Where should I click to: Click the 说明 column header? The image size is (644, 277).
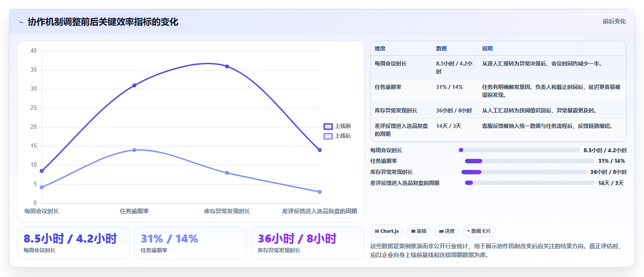(488, 49)
